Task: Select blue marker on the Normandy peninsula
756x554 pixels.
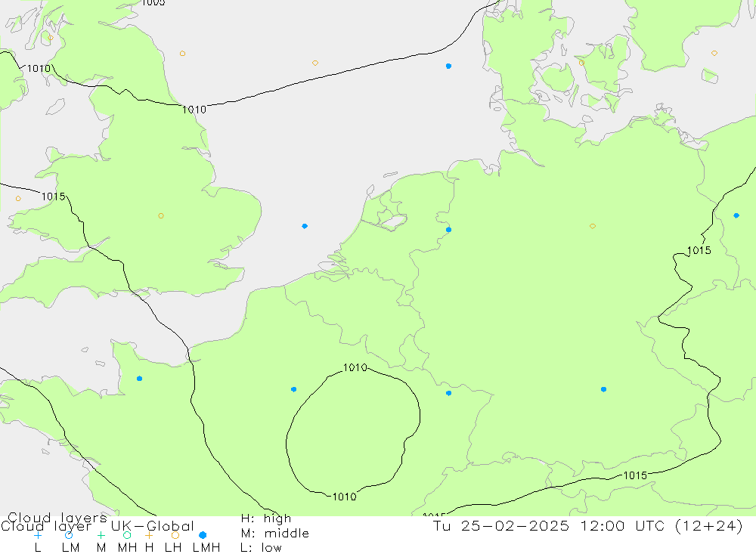Action: point(139,379)
